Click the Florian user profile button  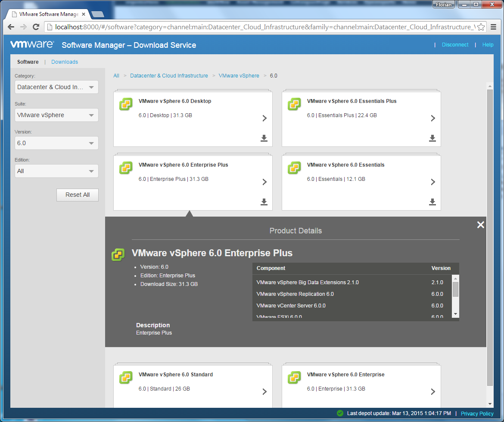(x=443, y=4)
